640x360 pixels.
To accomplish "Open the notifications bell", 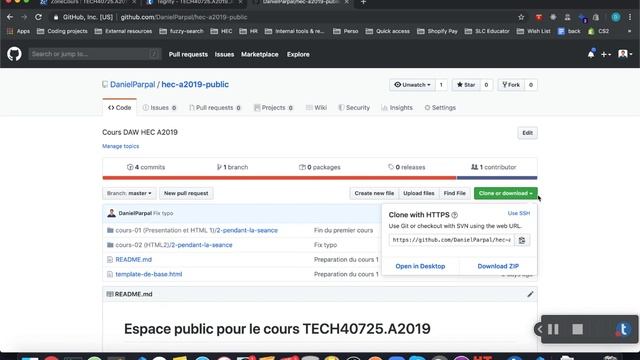I will [591, 54].
